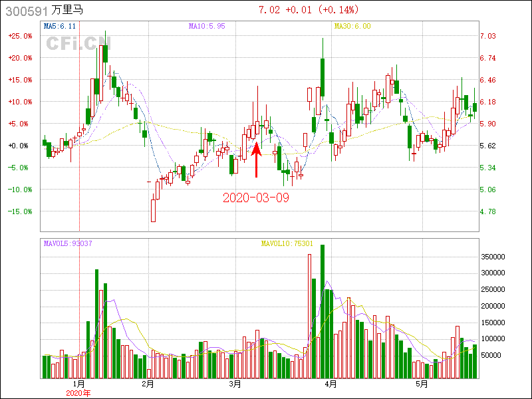
Task: Click the red upward arrow marker
Action: click(257, 158)
